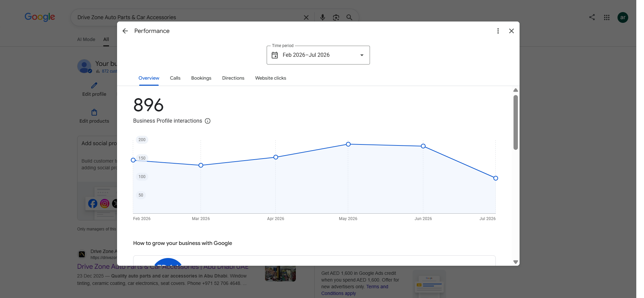Select the Directions tab

tap(233, 78)
